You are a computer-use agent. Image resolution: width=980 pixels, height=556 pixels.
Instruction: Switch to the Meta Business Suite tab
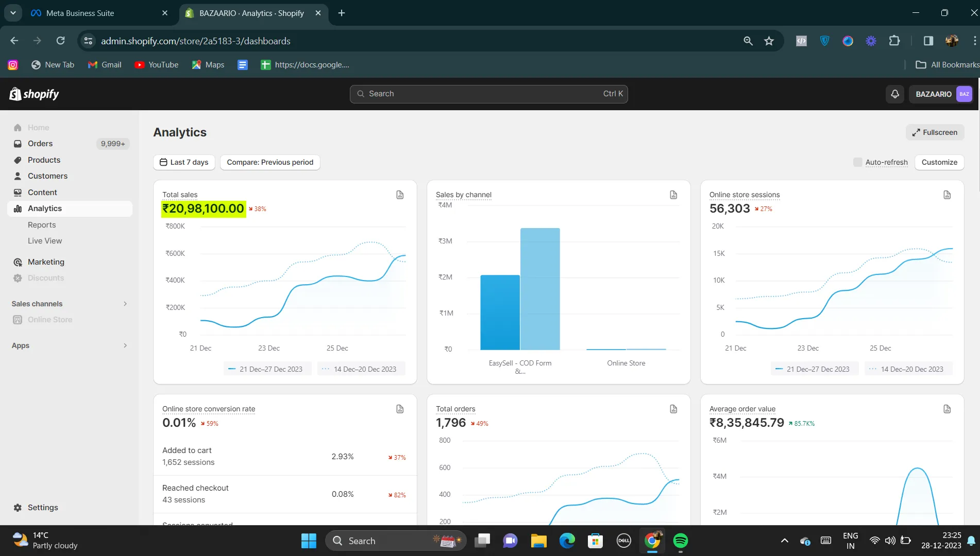click(80, 13)
